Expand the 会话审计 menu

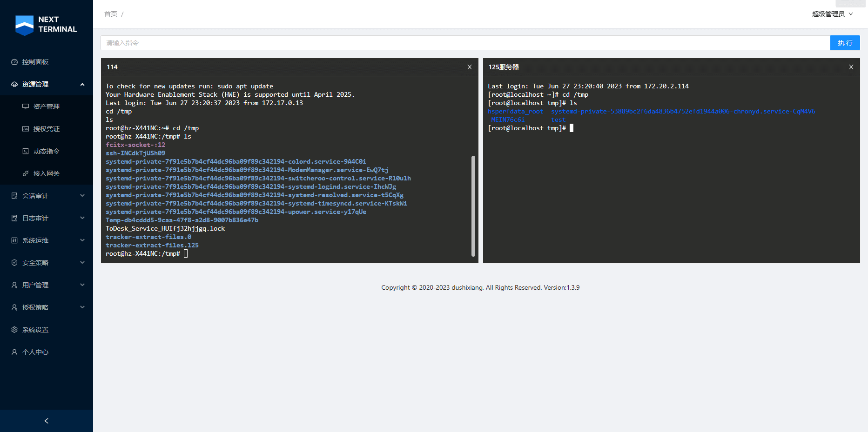pyautogui.click(x=82, y=196)
